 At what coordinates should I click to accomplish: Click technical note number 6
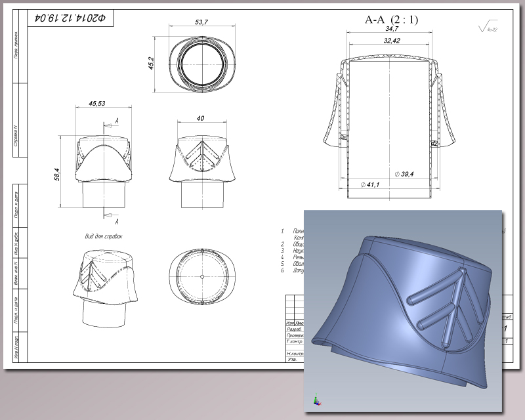point(282,270)
